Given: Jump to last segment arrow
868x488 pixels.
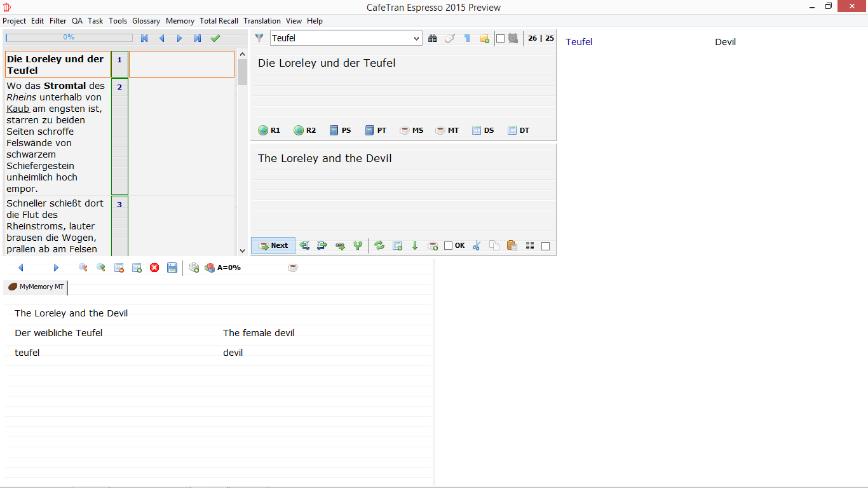Looking at the screenshot, I should tap(198, 38).
